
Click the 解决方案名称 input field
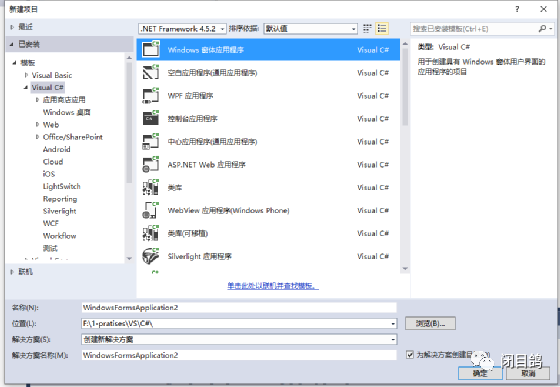[x=239, y=355]
